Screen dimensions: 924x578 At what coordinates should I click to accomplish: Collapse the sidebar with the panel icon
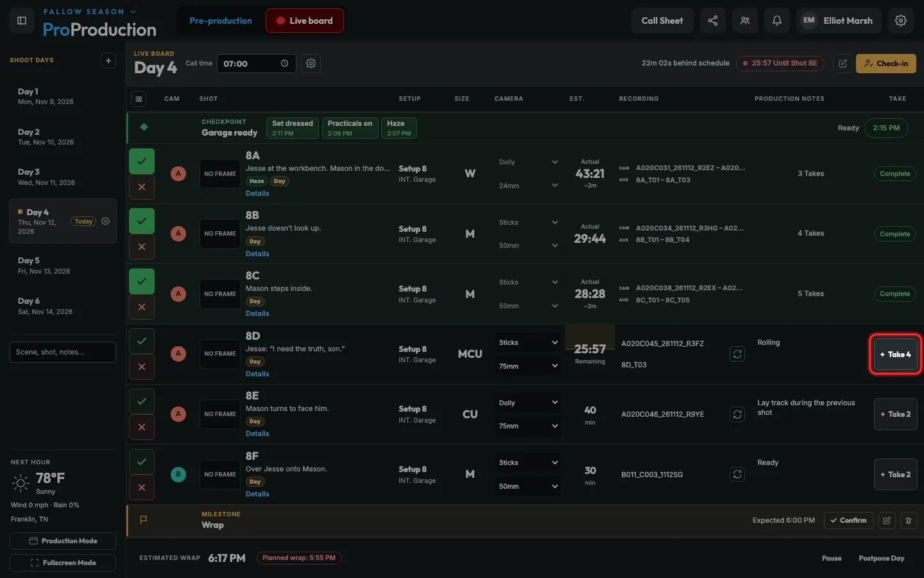(x=21, y=21)
